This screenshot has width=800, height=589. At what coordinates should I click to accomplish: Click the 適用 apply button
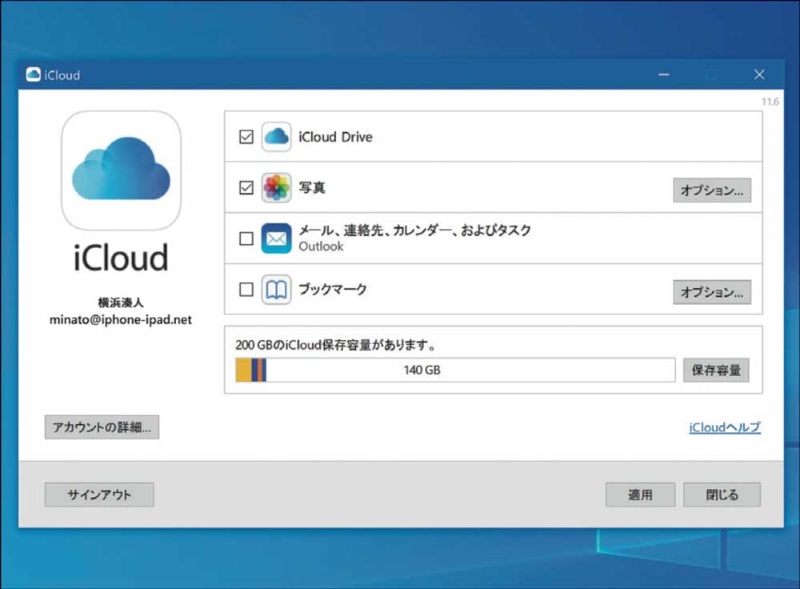[640, 495]
